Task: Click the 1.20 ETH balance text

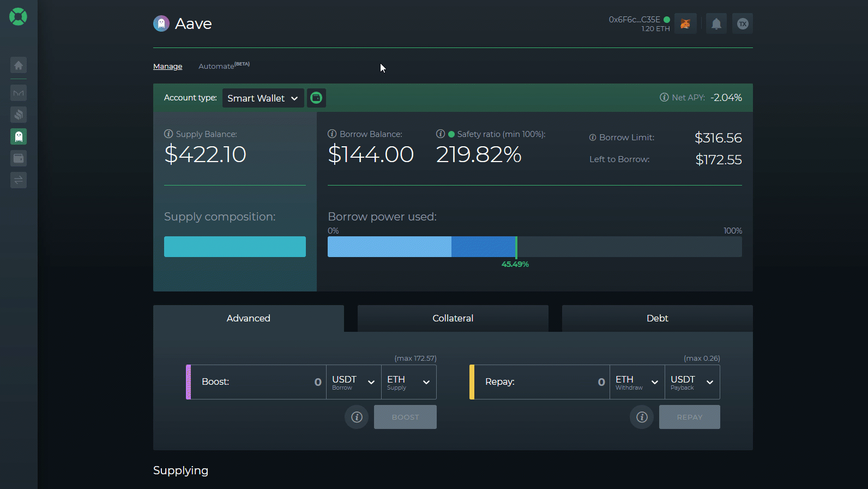Action: [x=655, y=29]
